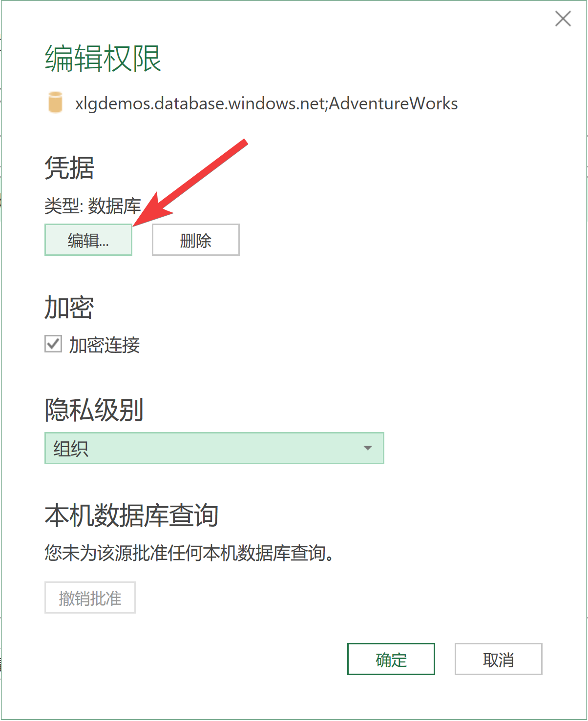This screenshot has height=721, width=588.
Task: Dismiss the dialog using 取消
Action: (499, 659)
